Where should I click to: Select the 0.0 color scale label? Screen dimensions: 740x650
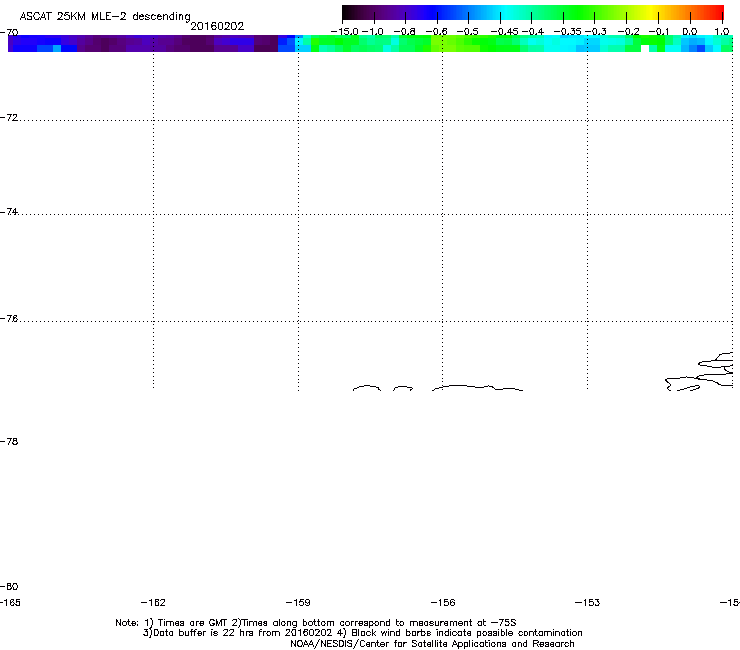[690, 32]
